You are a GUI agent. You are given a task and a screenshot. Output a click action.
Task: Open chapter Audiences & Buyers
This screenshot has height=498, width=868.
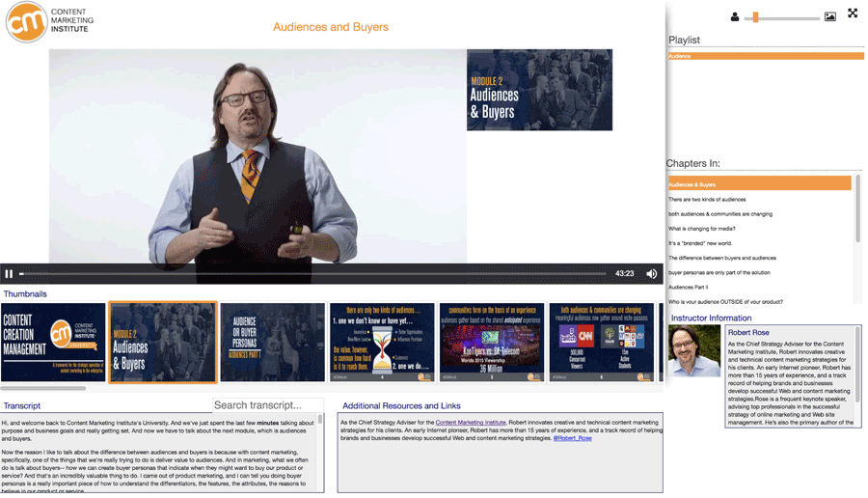tap(759, 184)
